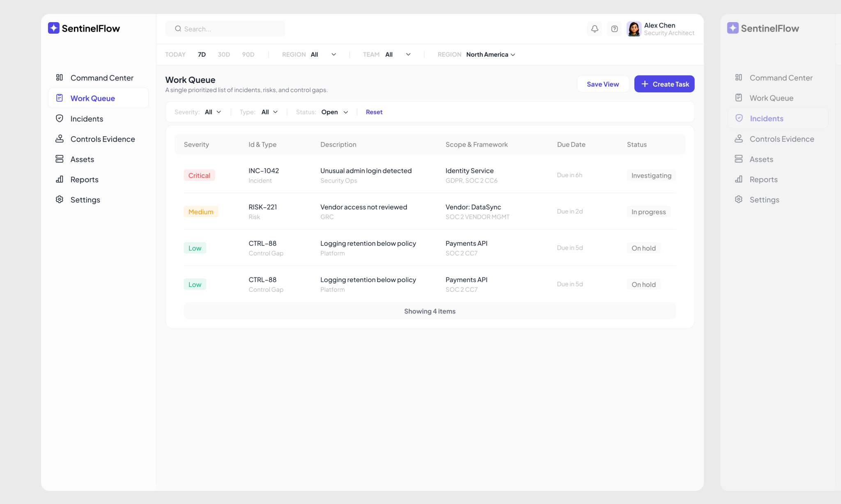Click the Reports bar chart icon
This screenshot has height=504, width=841.
60,179
